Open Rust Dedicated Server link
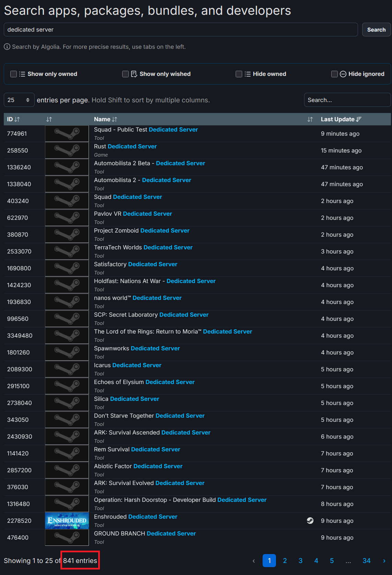The image size is (392, 575). coord(125,146)
